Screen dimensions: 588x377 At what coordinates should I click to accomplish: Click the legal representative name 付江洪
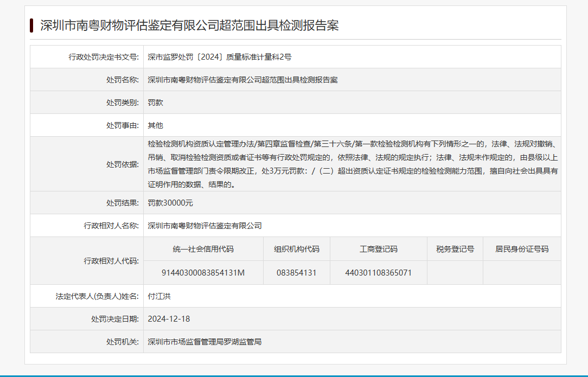[159, 296]
